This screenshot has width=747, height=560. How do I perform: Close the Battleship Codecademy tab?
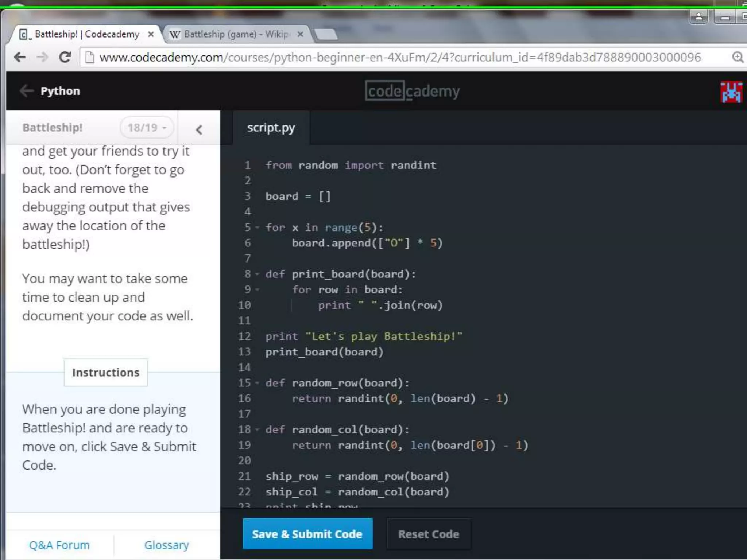pyautogui.click(x=151, y=34)
